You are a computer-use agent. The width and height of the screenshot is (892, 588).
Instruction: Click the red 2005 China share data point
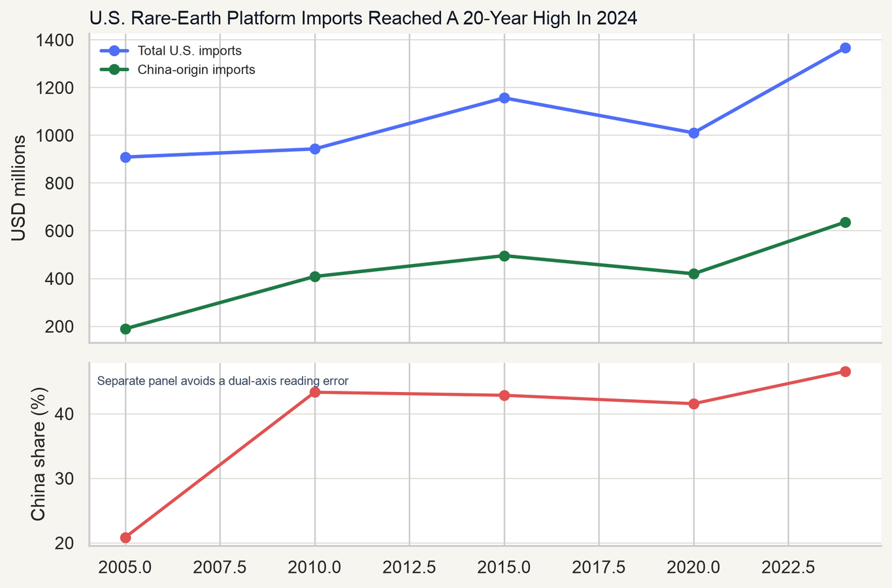coord(125,538)
